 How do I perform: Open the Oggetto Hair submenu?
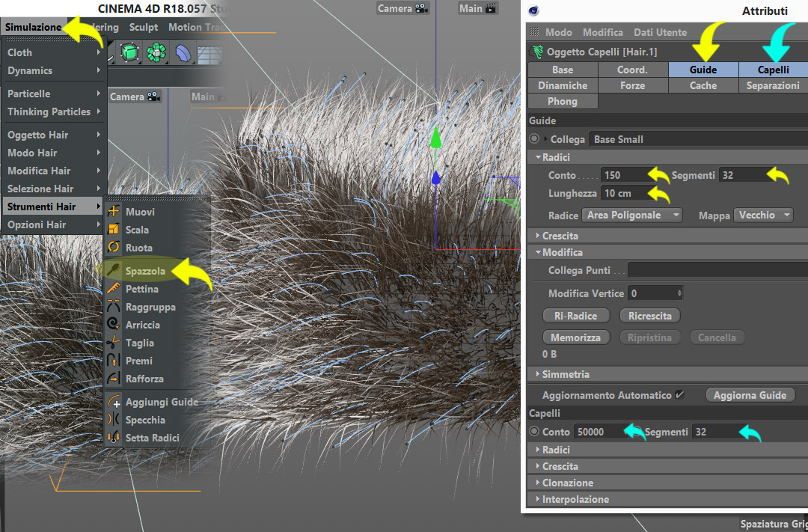[54, 135]
